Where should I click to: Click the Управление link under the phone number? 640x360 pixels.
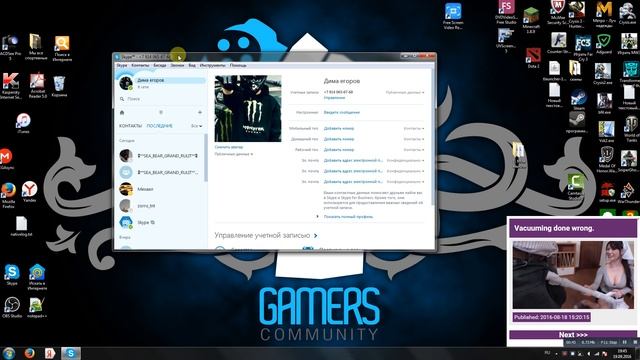pos(334,98)
